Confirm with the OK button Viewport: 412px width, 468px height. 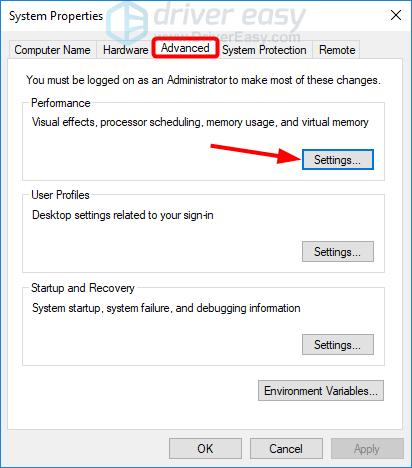205,449
